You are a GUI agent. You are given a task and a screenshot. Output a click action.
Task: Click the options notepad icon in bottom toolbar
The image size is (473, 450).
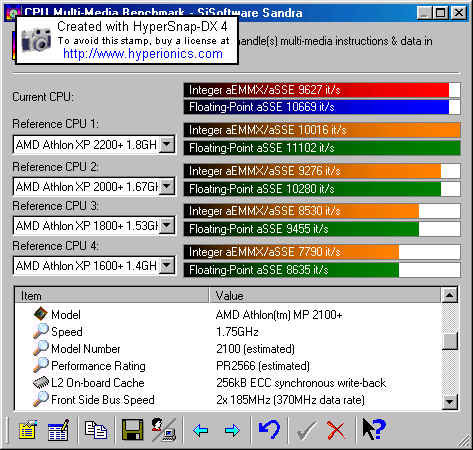coord(28,430)
